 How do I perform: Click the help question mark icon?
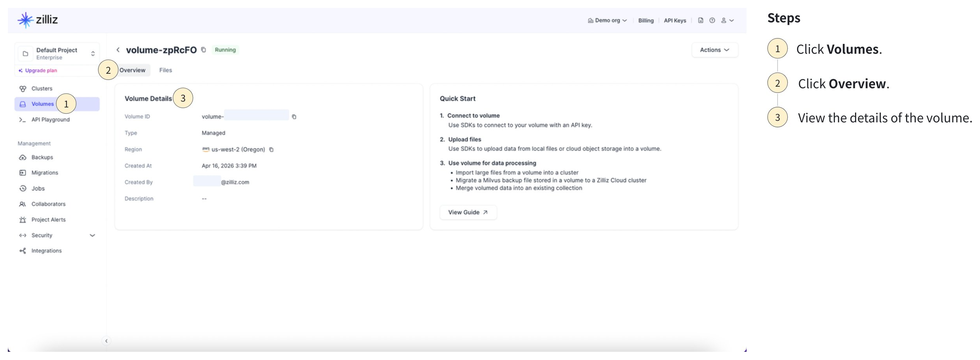tap(712, 20)
